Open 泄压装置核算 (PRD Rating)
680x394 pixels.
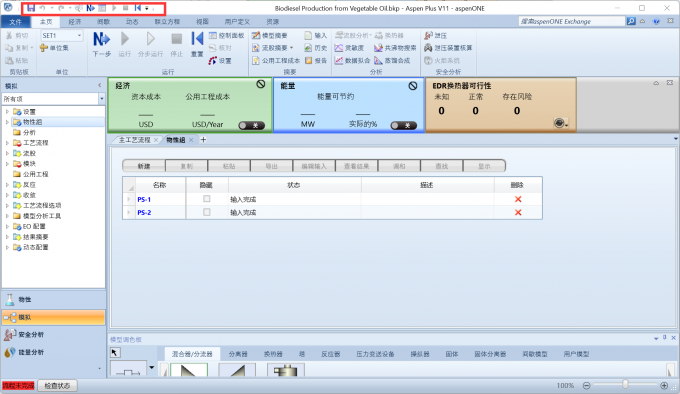point(448,48)
